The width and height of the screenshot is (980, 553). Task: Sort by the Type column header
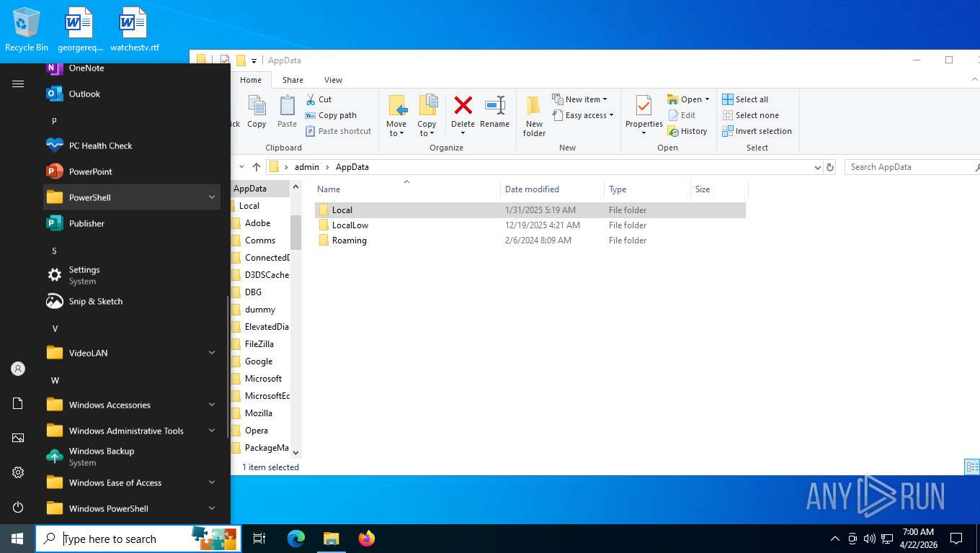pos(647,189)
